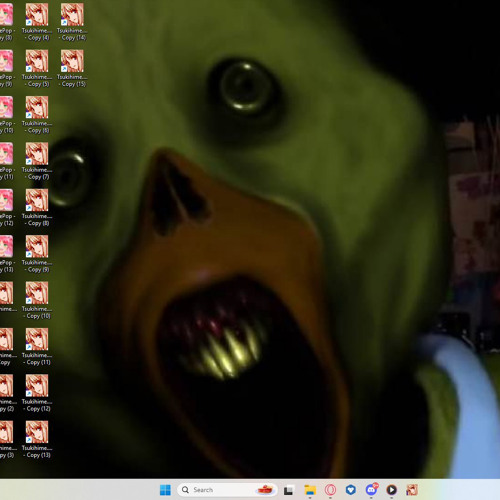Click the pie search highlight icon
500x500 pixels.
click(x=265, y=490)
